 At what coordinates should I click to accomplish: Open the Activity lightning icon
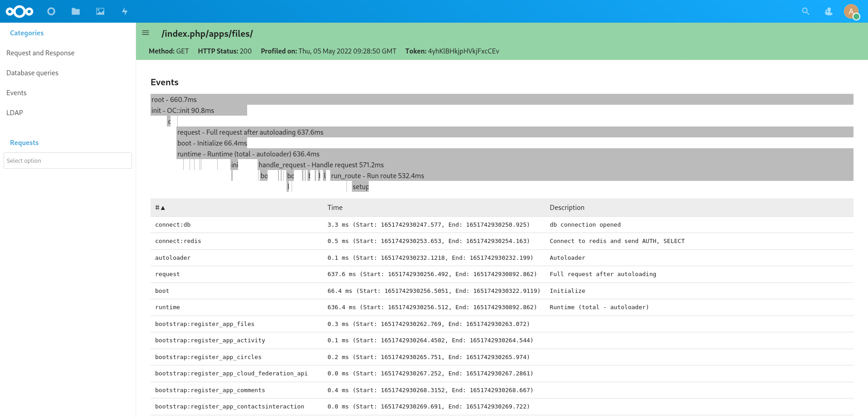125,11
